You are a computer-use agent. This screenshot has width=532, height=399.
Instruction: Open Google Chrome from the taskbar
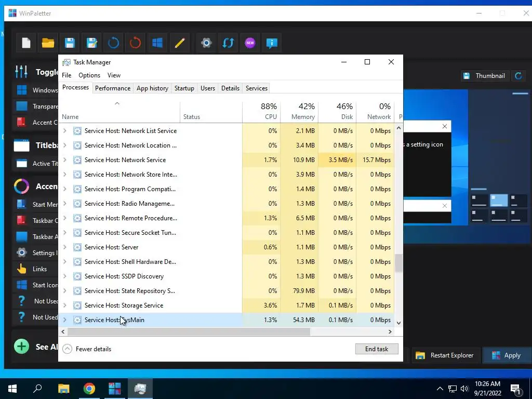pos(89,389)
